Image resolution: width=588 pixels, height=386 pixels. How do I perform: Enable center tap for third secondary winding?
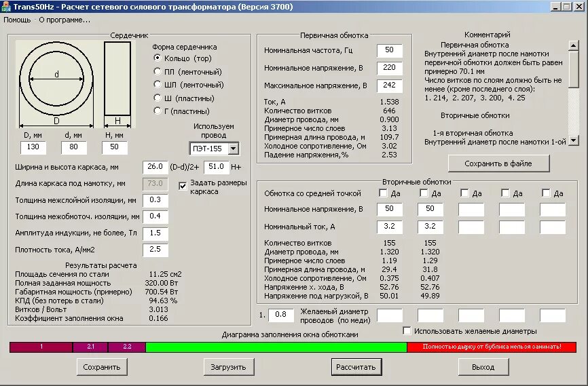(464, 193)
